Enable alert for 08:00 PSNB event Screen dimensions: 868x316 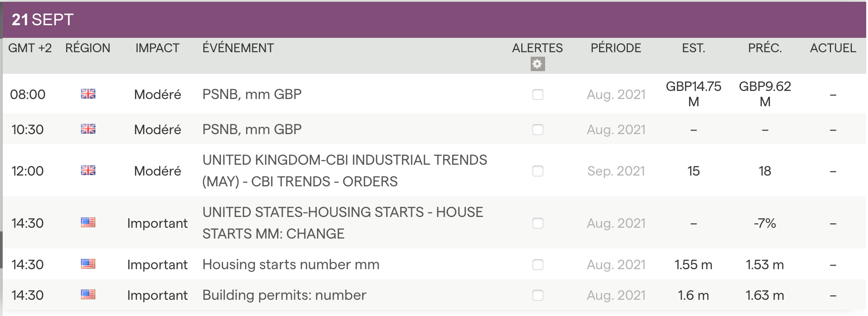pyautogui.click(x=538, y=95)
